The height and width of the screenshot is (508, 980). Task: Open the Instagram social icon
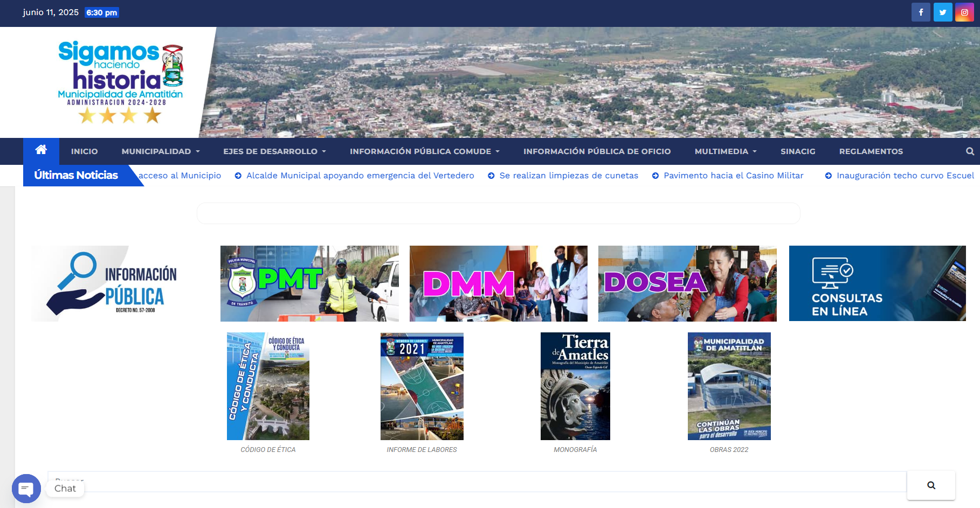tap(964, 12)
